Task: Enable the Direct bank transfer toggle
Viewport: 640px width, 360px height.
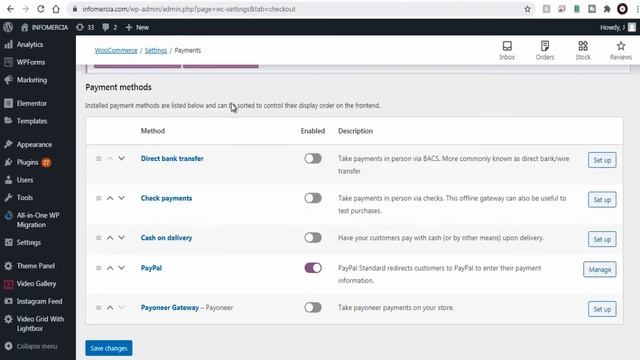Action: tap(313, 158)
